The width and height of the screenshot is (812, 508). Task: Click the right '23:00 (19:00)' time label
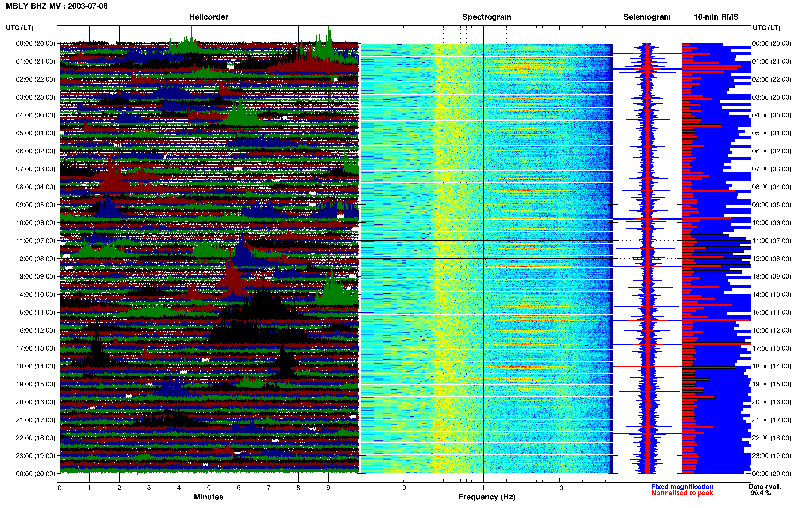772,456
